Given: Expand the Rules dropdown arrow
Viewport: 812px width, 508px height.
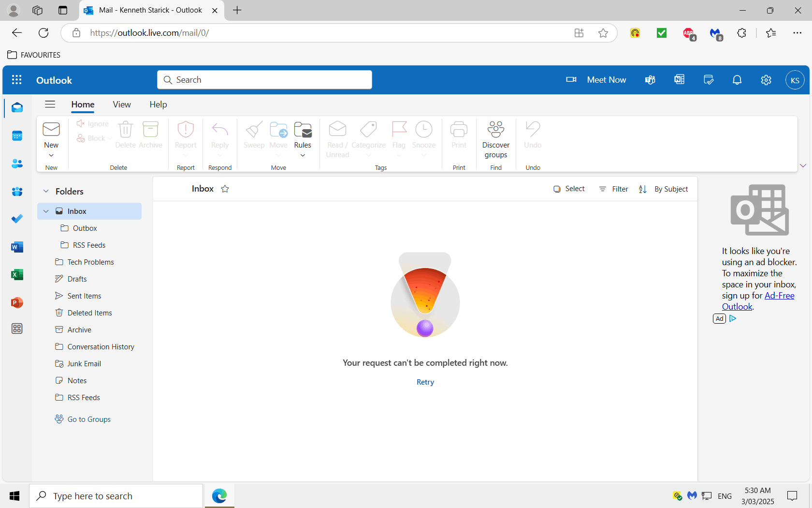Looking at the screenshot, I should 303,155.
